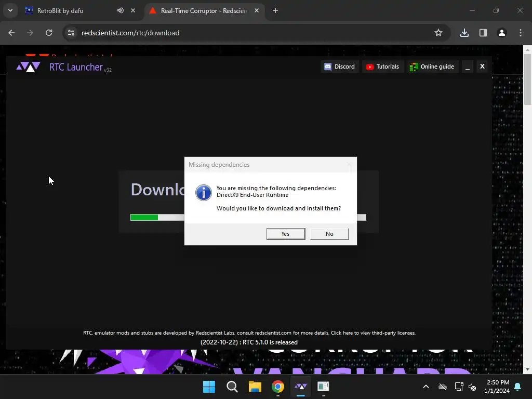The width and height of the screenshot is (532, 399).
Task: Click the scrollbar down arrow
Action: point(528,369)
